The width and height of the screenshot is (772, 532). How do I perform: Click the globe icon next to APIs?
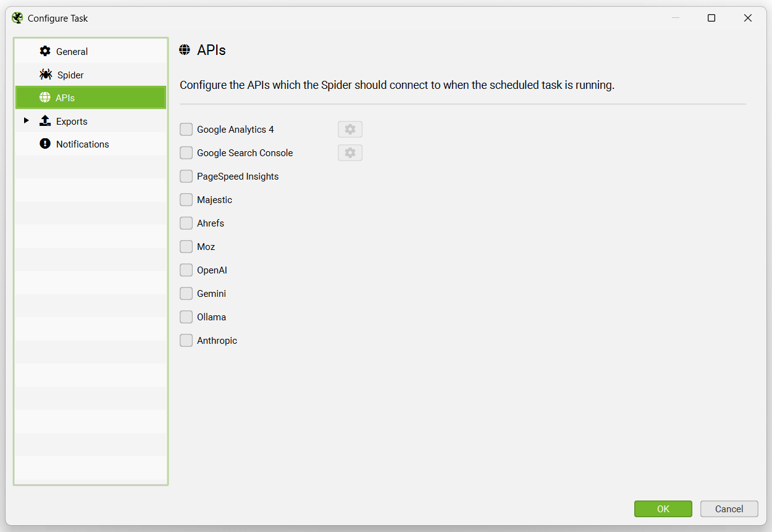pos(46,98)
